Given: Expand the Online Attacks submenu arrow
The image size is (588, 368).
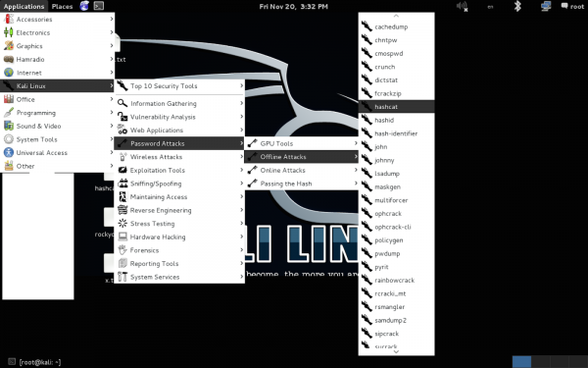Looking at the screenshot, I should 356,170.
